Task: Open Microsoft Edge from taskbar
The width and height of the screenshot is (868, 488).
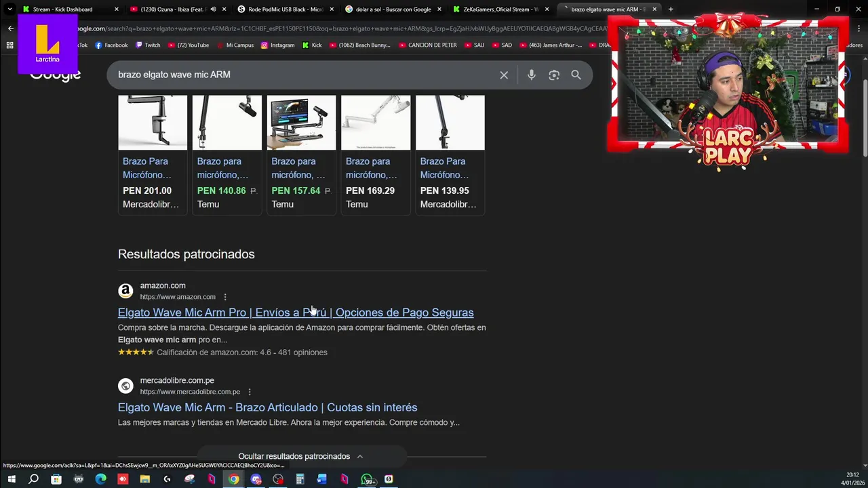Action: tap(100, 479)
